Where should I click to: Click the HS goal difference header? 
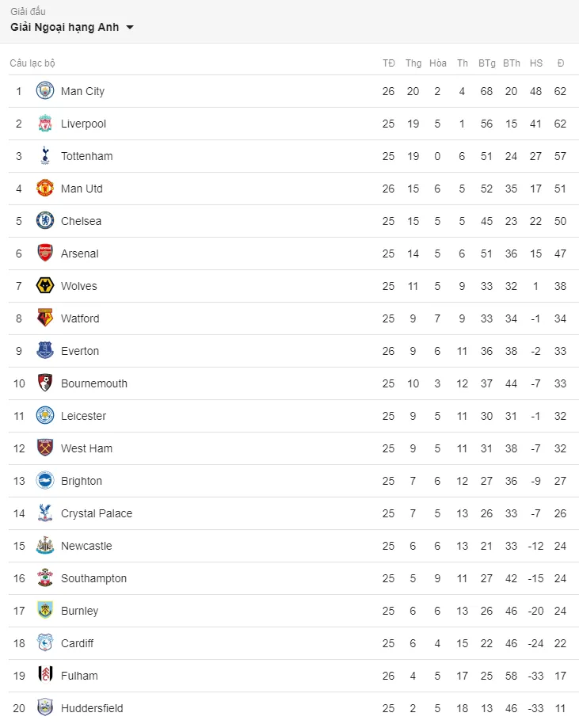535,63
